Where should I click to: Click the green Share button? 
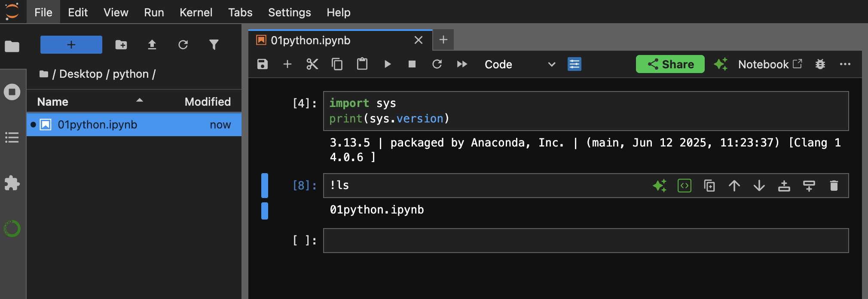click(670, 64)
